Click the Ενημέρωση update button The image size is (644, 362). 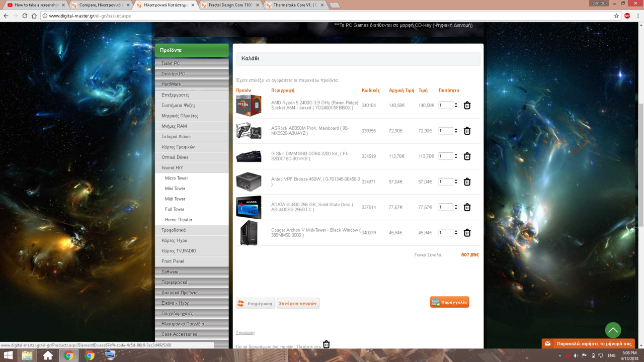pos(256,303)
